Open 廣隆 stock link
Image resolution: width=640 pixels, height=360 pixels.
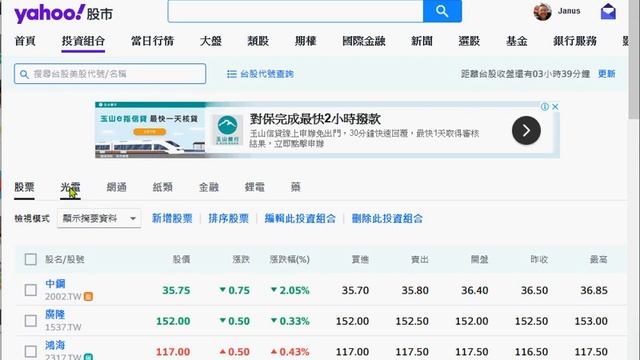[x=55, y=314]
